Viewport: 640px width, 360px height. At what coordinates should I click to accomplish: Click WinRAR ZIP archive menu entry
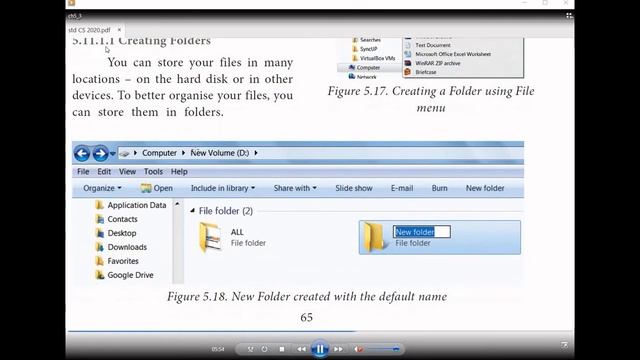click(438, 63)
